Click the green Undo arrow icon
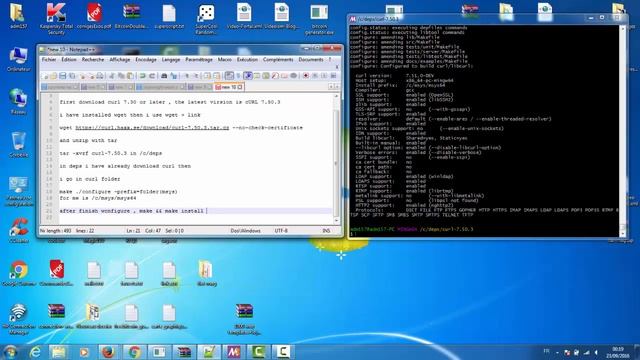Image resolution: width=640 pixels, height=360 pixels. coord(142,76)
